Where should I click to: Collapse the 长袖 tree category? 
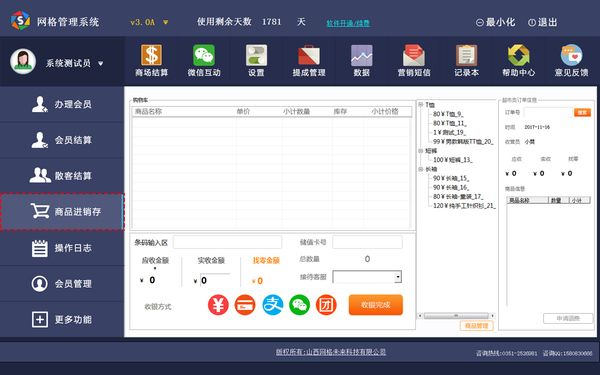pyautogui.click(x=421, y=169)
